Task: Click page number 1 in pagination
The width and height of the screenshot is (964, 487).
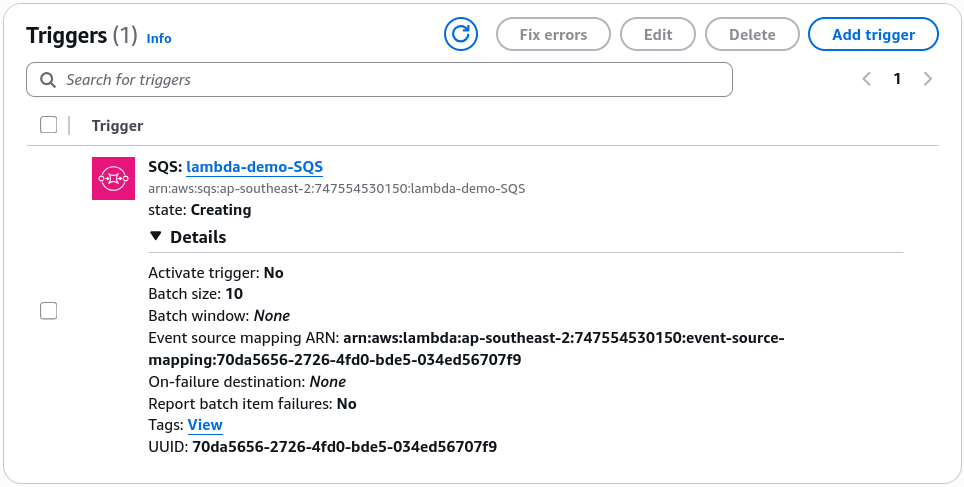Action: point(898,79)
